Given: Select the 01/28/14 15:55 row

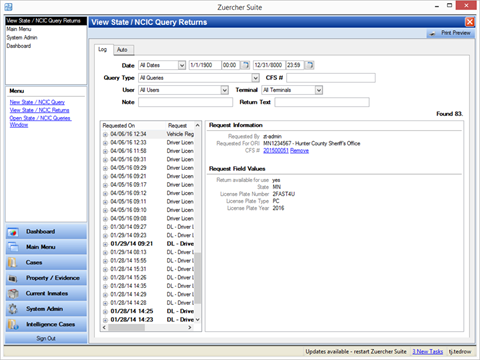Looking at the screenshot, I should [x=148, y=260].
